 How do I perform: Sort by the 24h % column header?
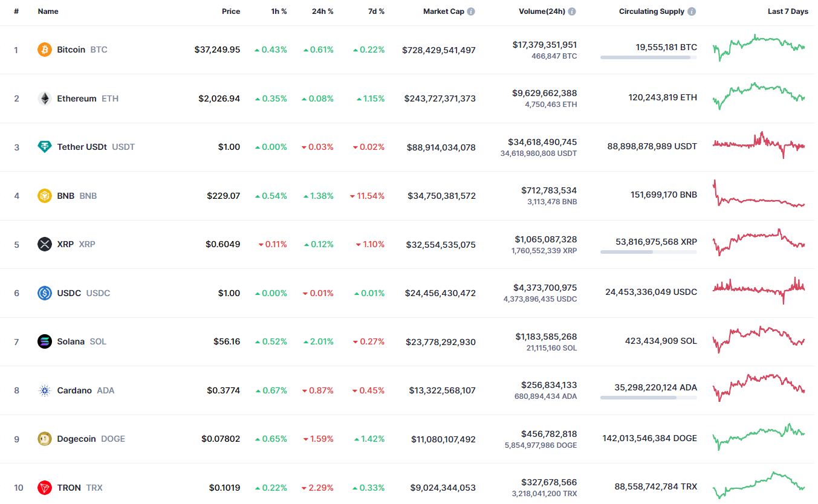[x=322, y=11]
